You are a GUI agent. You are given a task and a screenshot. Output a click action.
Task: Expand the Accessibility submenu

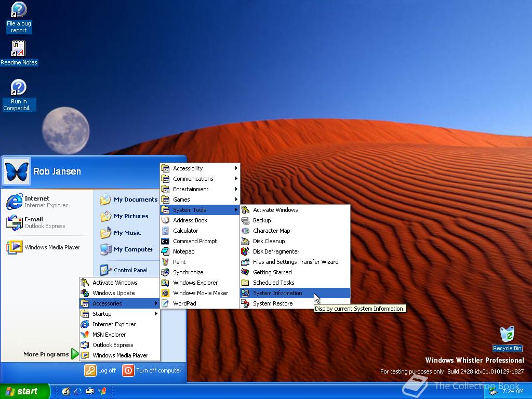click(200, 168)
